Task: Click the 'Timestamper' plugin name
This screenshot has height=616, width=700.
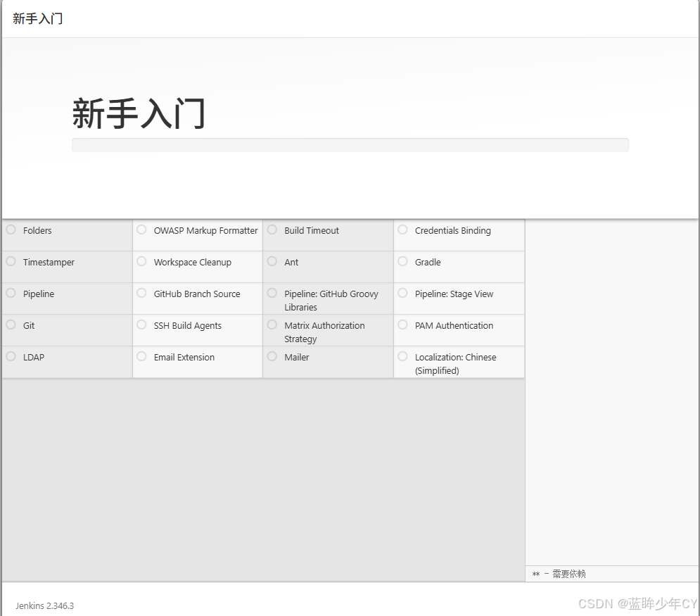Action: click(49, 262)
